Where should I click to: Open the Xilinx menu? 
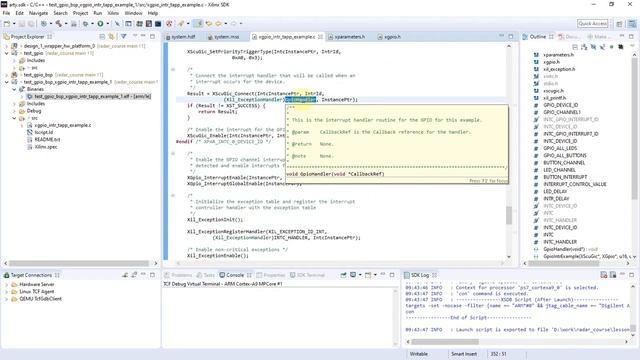click(113, 13)
